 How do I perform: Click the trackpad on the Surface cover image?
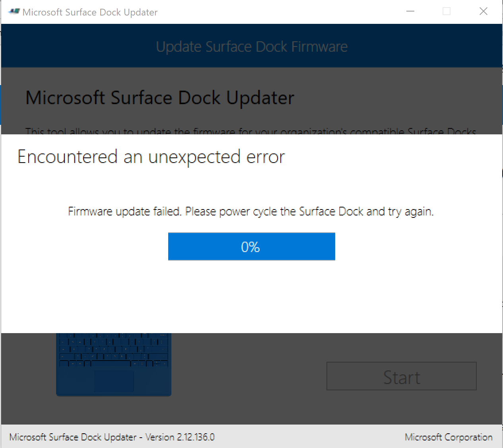[114, 381]
